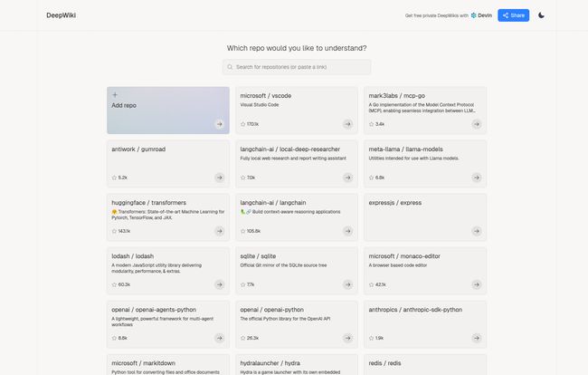
Task: Open the Devin link in the header
Action: tap(481, 15)
